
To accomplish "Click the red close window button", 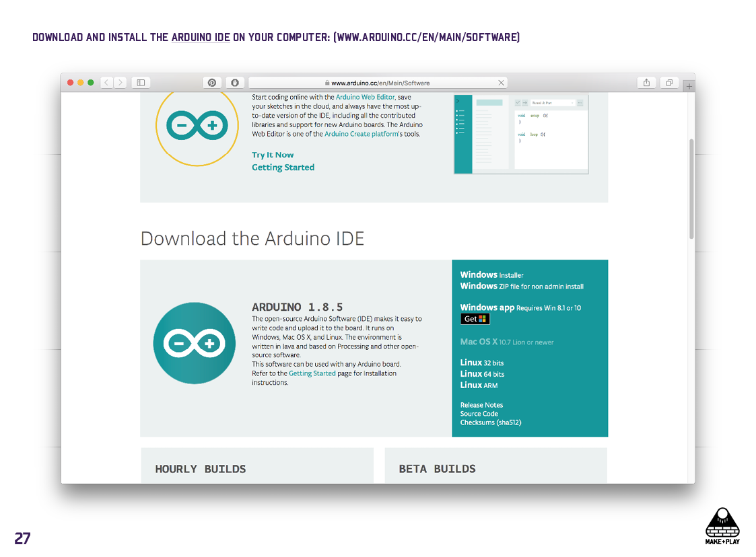I will 71,82.
